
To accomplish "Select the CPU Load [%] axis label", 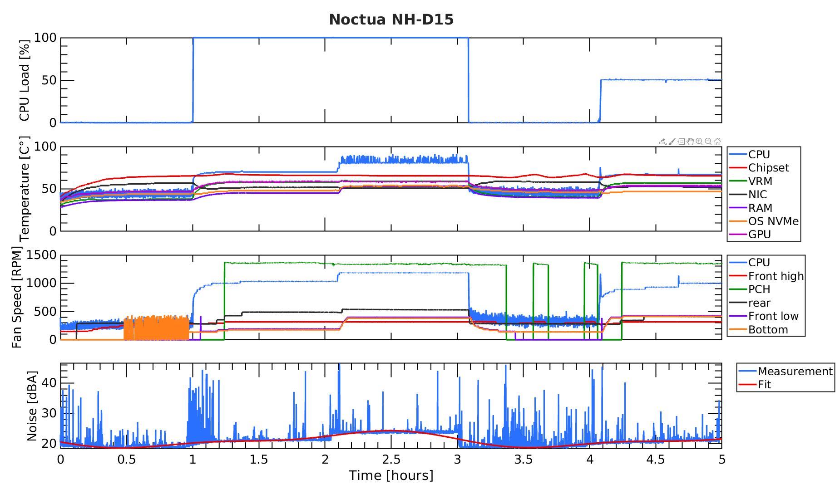I will click(24, 80).
